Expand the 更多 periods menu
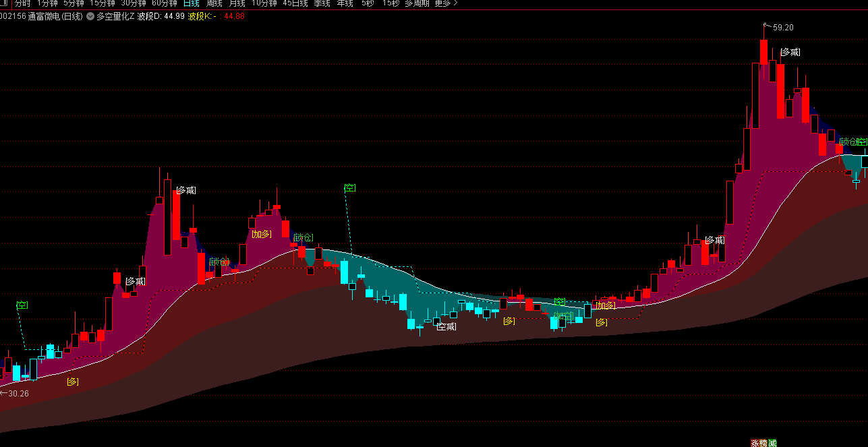Image resolution: width=868 pixels, height=447 pixels. point(445,3)
